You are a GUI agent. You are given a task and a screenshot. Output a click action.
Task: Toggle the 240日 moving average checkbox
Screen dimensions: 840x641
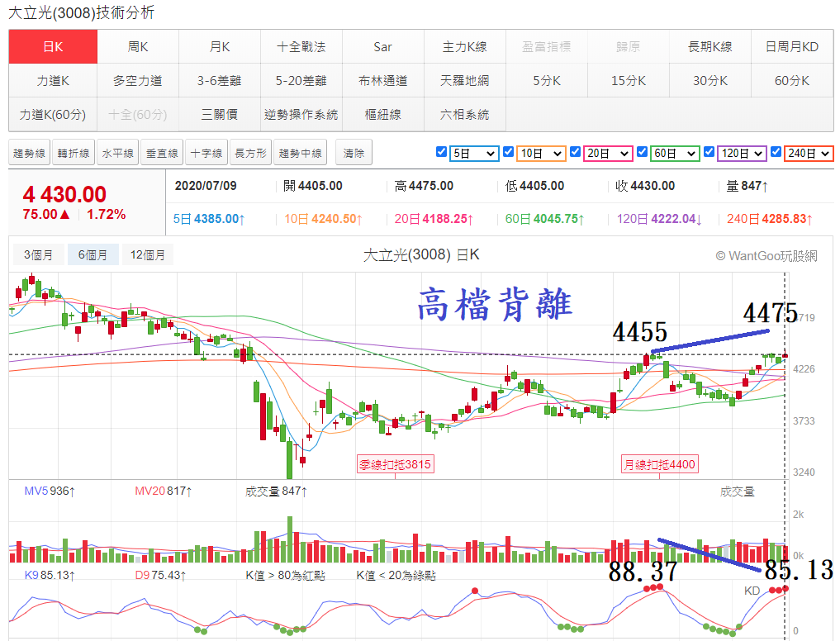[x=776, y=152]
